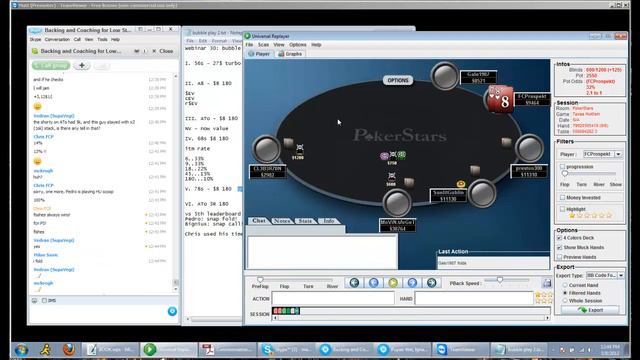Click the Preflop-to-River street slider handle
Image resolution: width=640 pixels, height=360 pixels.
click(260, 279)
